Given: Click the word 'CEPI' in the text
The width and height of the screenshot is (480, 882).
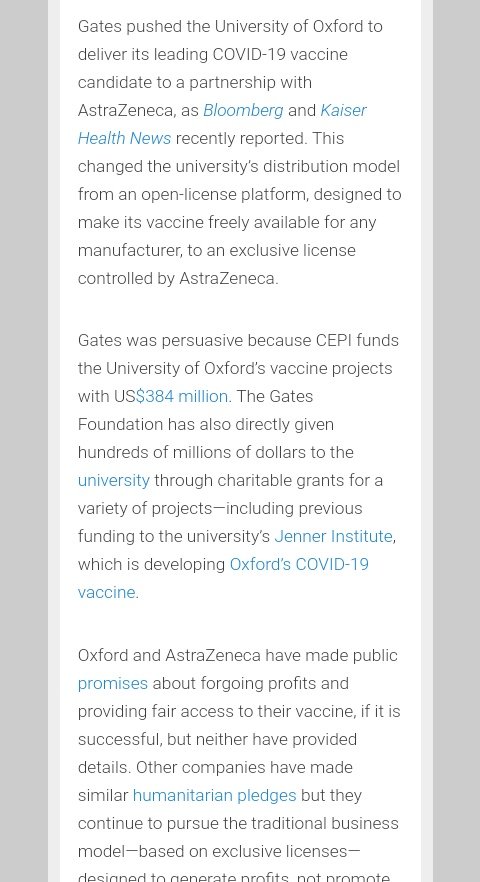Looking at the screenshot, I should (334, 340).
